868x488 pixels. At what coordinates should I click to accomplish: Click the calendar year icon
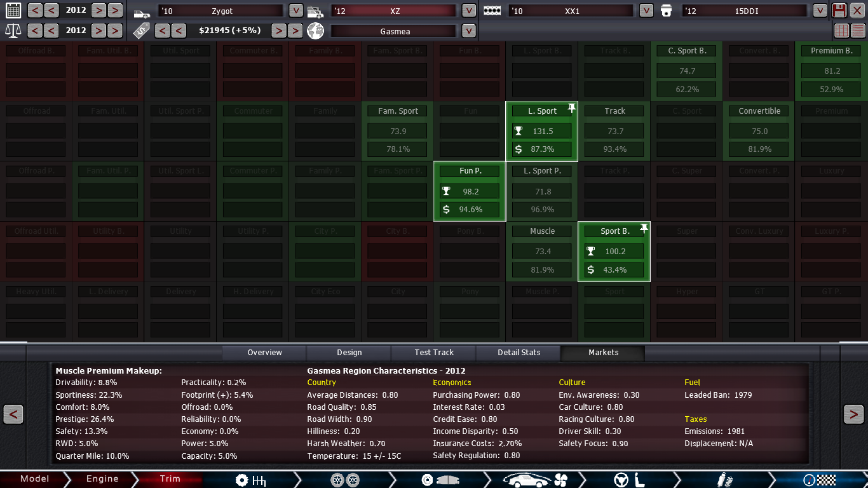tap(13, 10)
